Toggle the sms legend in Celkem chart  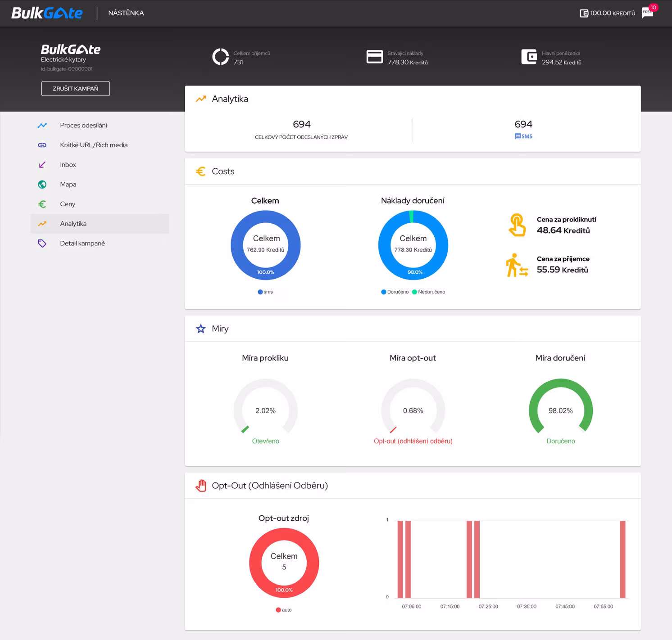pos(265,292)
